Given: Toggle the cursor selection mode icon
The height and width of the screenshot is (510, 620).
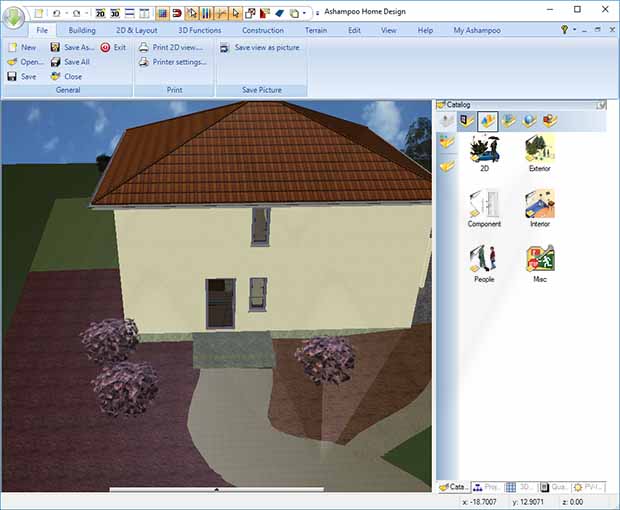Looking at the screenshot, I should [x=192, y=13].
